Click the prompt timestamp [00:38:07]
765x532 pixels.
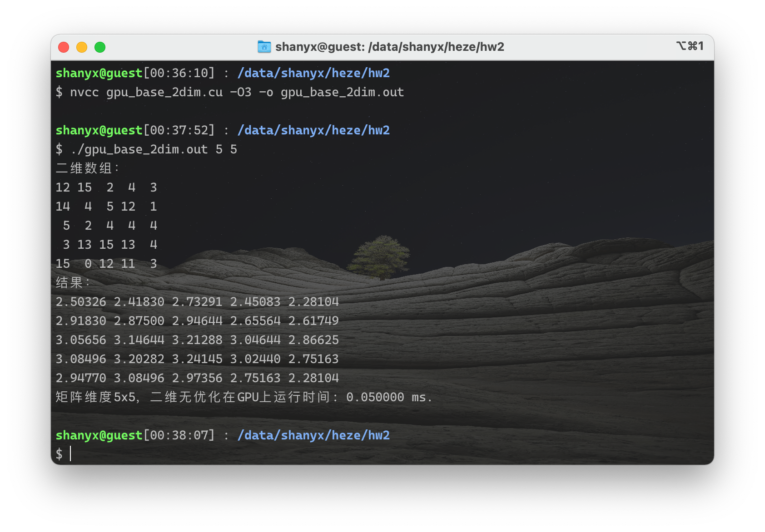(179, 435)
